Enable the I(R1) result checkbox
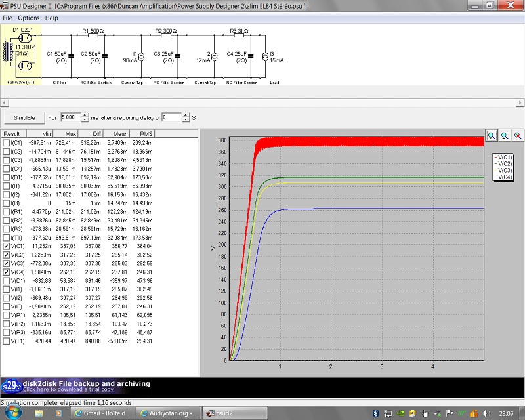525x420 pixels. tap(6, 212)
